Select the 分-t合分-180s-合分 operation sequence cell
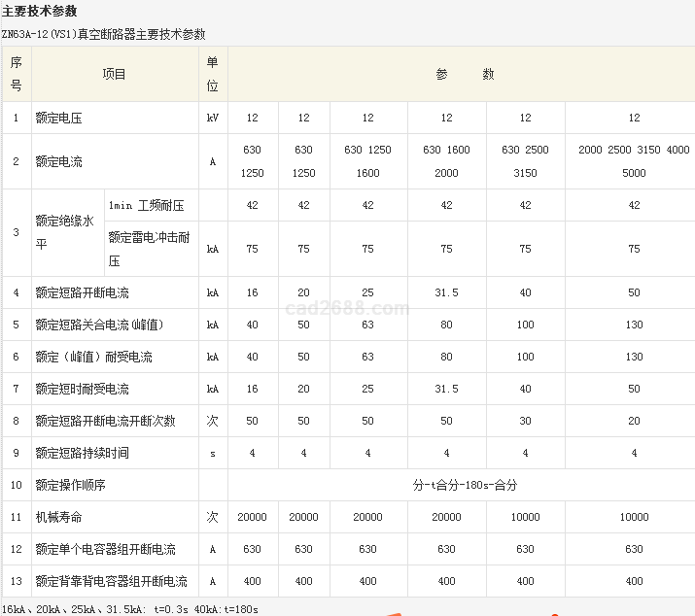 click(x=460, y=485)
